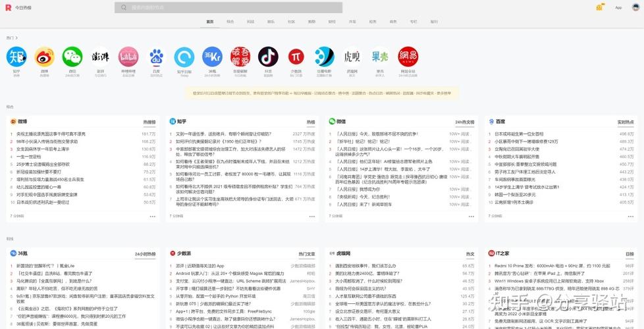Screen dimensions: 644x329
Task: Select the 日榜 tab on IT之家 card
Action: tap(630, 255)
